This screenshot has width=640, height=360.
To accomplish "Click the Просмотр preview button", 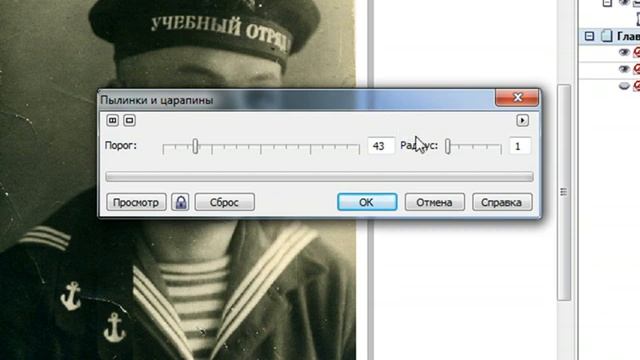I will 136,202.
